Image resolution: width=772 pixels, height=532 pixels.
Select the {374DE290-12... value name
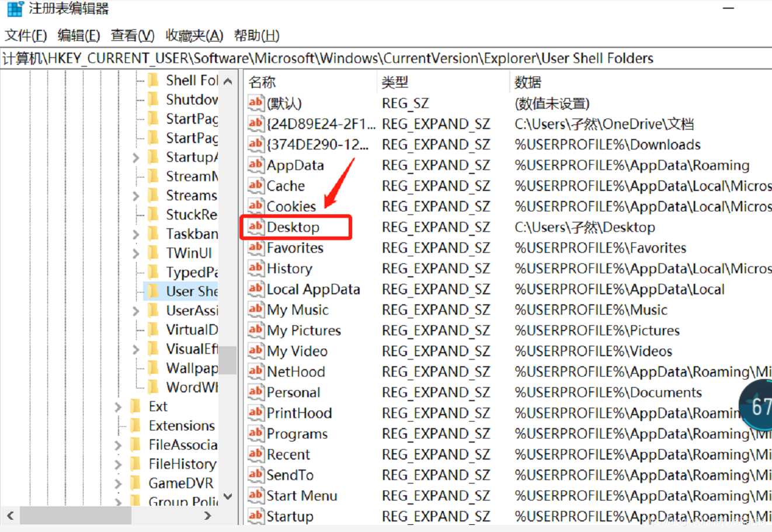[318, 144]
